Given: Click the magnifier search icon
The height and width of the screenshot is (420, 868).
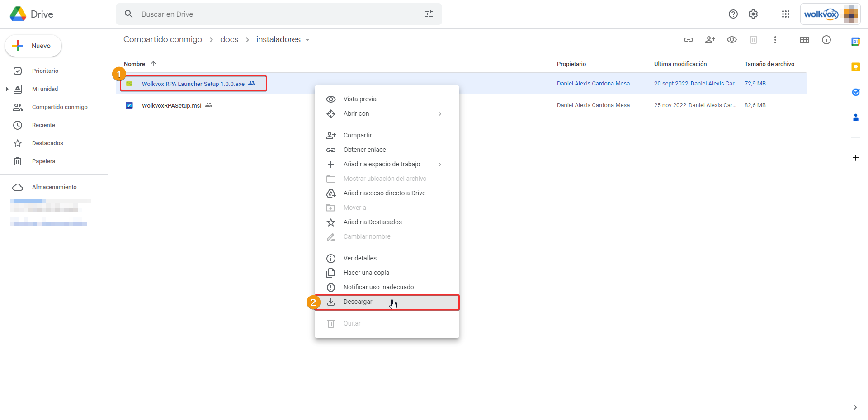Looking at the screenshot, I should (128, 14).
